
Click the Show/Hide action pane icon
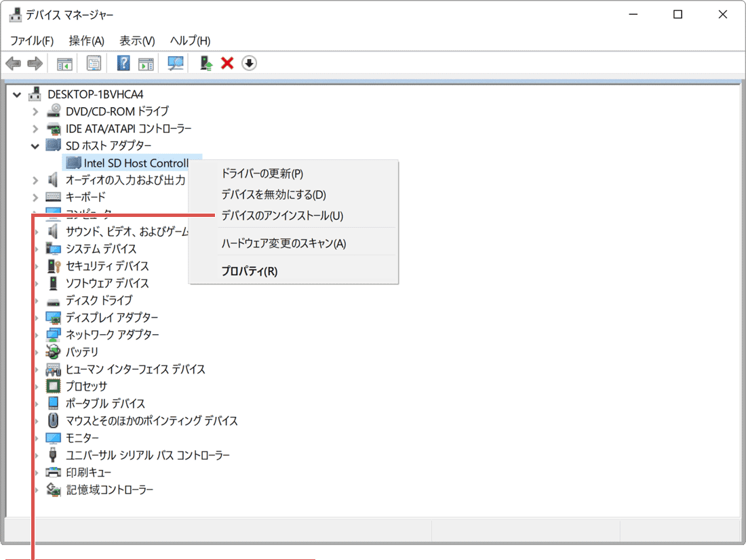click(x=145, y=62)
